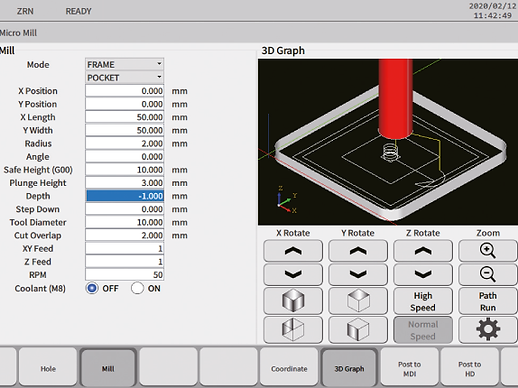Click the ZRN status text
This screenshot has height=388, width=518.
point(25,11)
